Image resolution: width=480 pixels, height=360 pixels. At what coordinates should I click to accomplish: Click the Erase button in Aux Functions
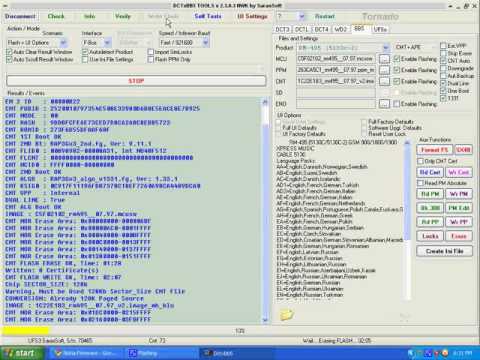[x=459, y=236]
